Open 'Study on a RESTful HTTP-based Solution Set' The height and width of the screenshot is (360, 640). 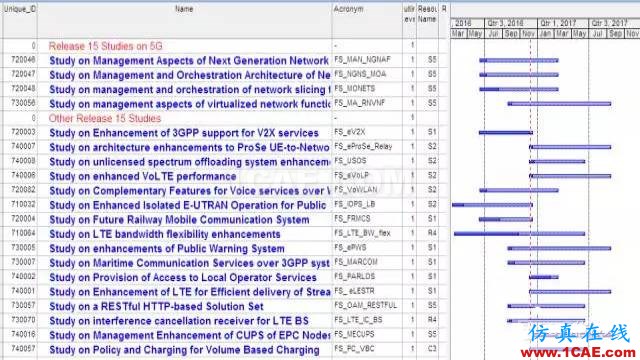tap(156, 307)
